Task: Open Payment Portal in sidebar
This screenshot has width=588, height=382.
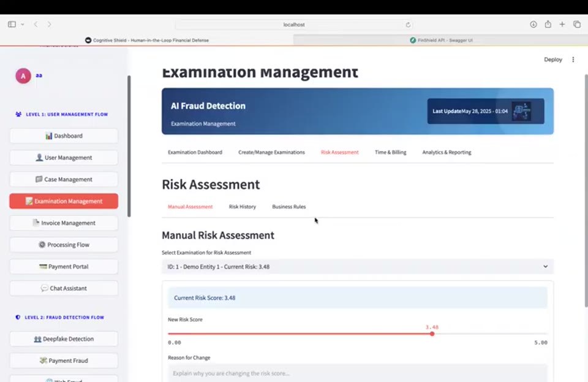Action: click(x=64, y=267)
